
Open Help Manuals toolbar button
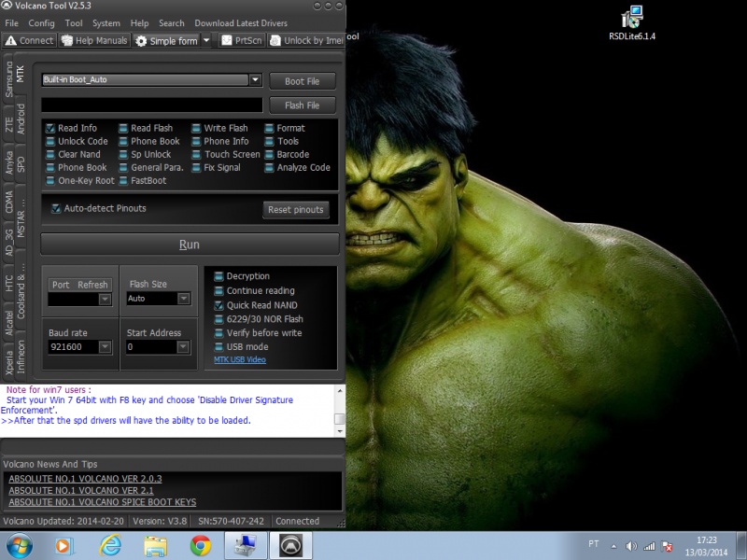click(94, 40)
